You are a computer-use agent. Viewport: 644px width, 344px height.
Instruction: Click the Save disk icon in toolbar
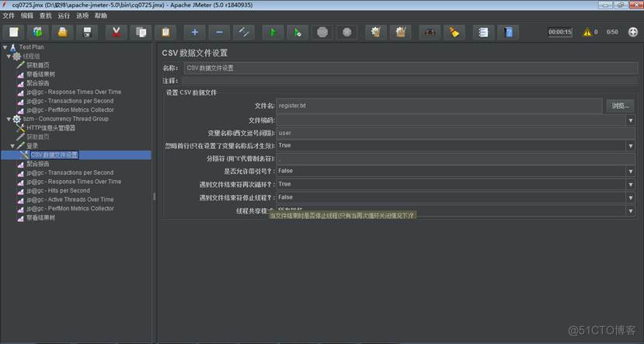[x=88, y=32]
